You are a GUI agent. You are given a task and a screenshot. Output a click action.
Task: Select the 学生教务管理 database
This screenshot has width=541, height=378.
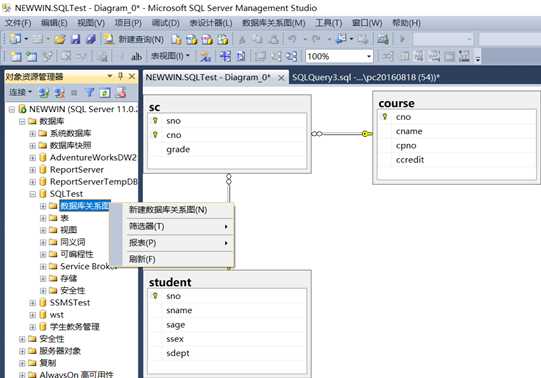pyautogui.click(x=75, y=327)
